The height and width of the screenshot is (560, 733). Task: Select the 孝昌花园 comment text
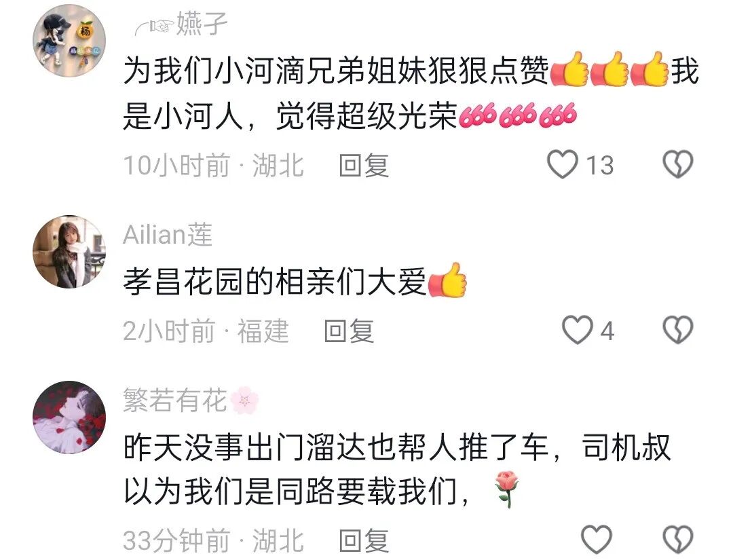click(295, 282)
